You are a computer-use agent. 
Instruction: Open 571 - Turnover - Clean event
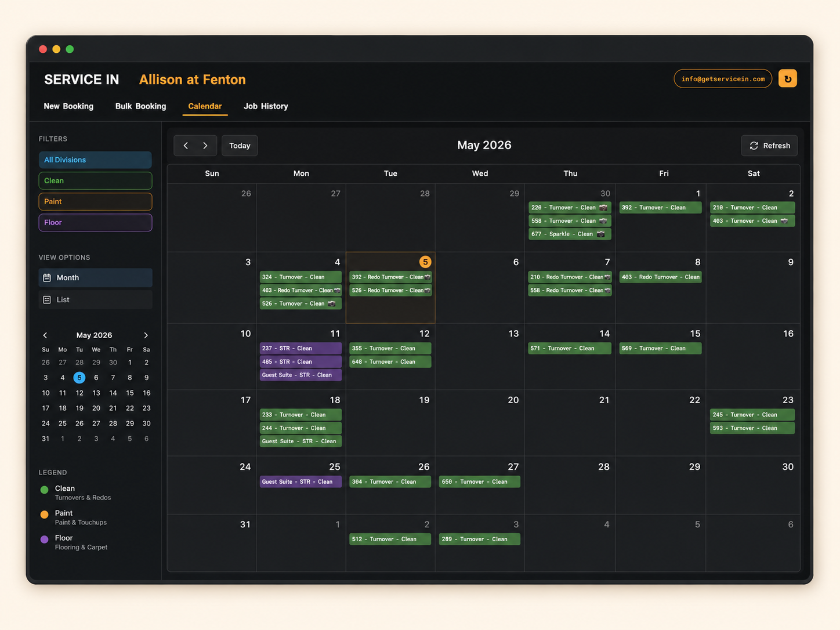pos(570,349)
